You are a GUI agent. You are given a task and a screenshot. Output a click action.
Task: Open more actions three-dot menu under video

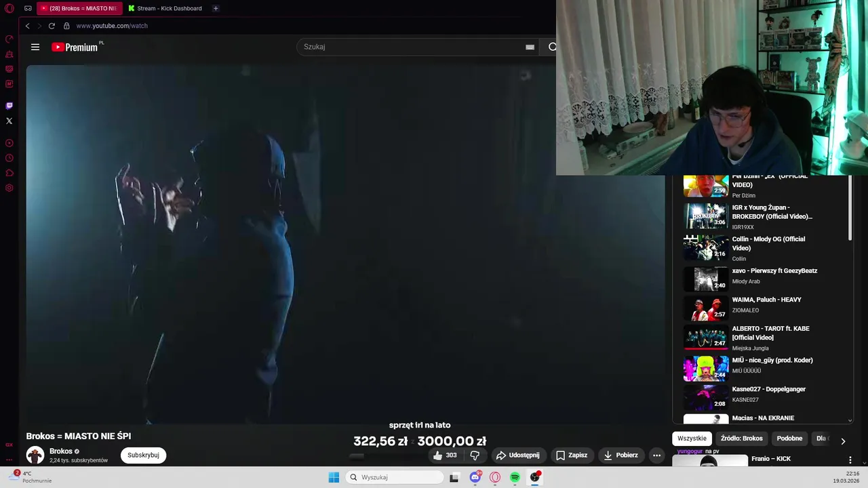pos(656,455)
